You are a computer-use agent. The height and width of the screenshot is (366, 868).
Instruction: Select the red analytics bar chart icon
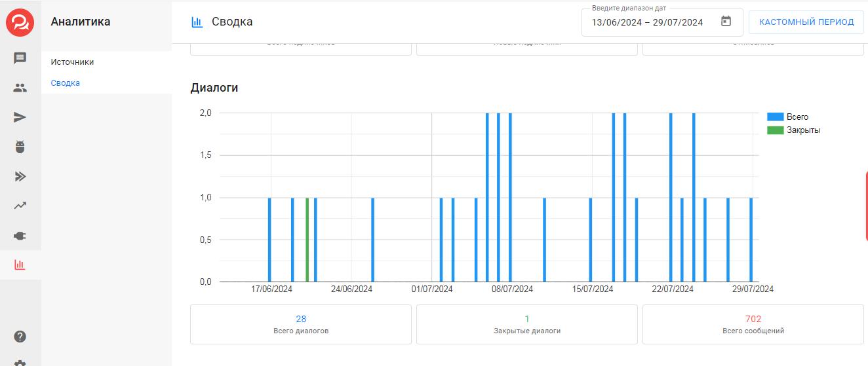(x=20, y=265)
